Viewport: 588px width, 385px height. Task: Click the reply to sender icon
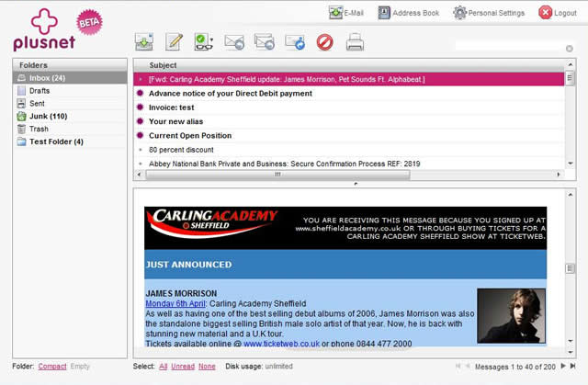coord(234,42)
